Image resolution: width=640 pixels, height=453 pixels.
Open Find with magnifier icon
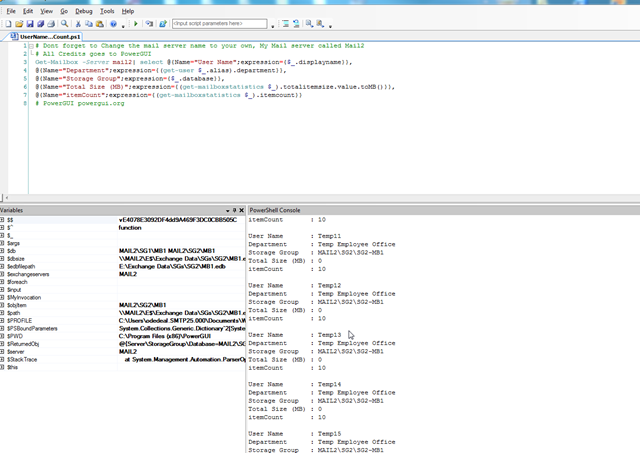64,24
